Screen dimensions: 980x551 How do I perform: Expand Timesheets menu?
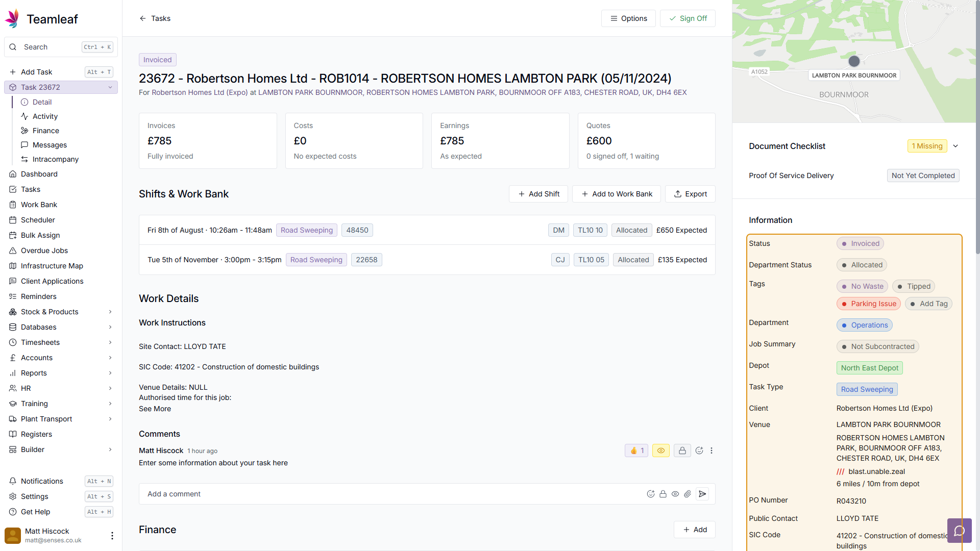[110, 342]
